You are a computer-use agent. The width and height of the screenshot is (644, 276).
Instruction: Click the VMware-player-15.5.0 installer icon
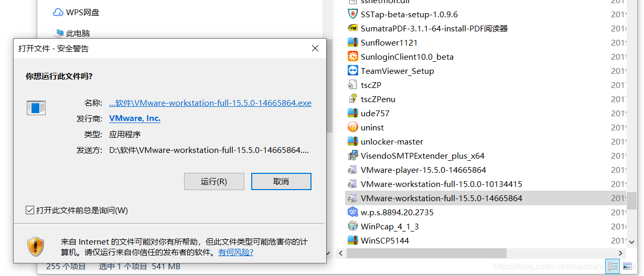pyautogui.click(x=352, y=170)
